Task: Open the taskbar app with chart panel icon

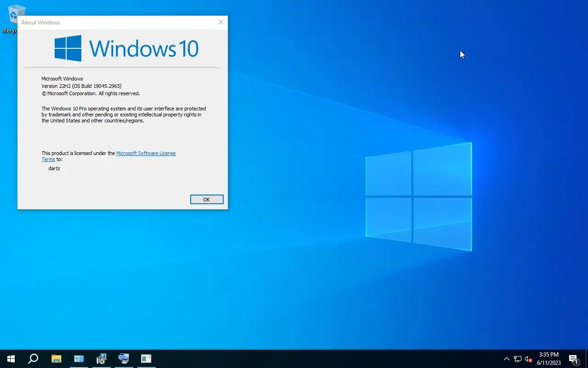Action: [x=79, y=359]
